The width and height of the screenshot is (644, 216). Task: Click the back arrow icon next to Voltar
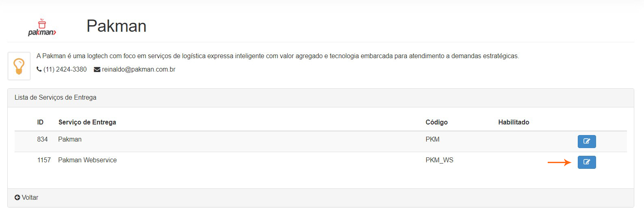pos(17,197)
